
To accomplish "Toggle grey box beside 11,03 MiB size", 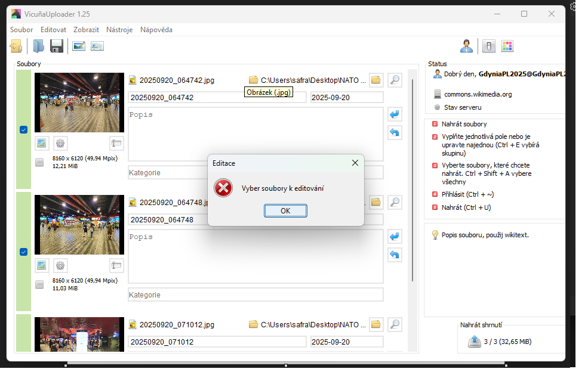I will [x=39, y=284].
